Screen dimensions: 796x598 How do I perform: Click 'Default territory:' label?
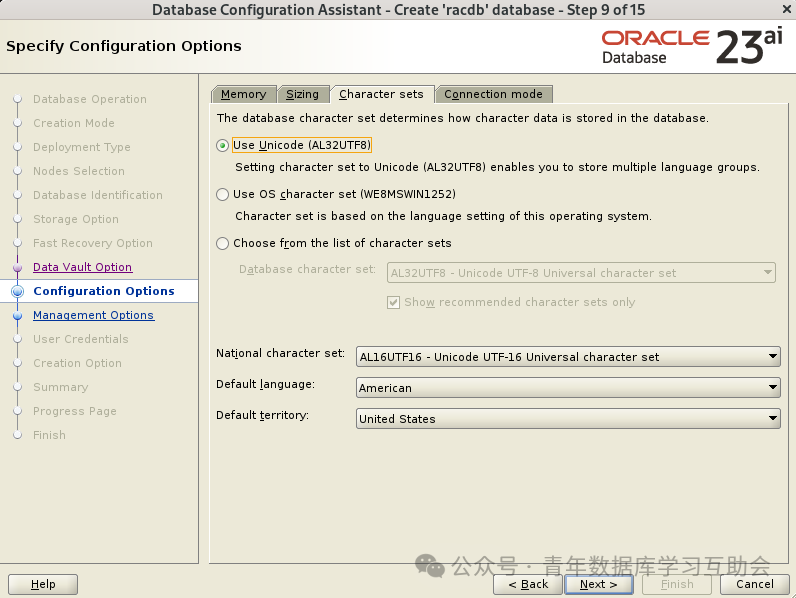point(262,415)
